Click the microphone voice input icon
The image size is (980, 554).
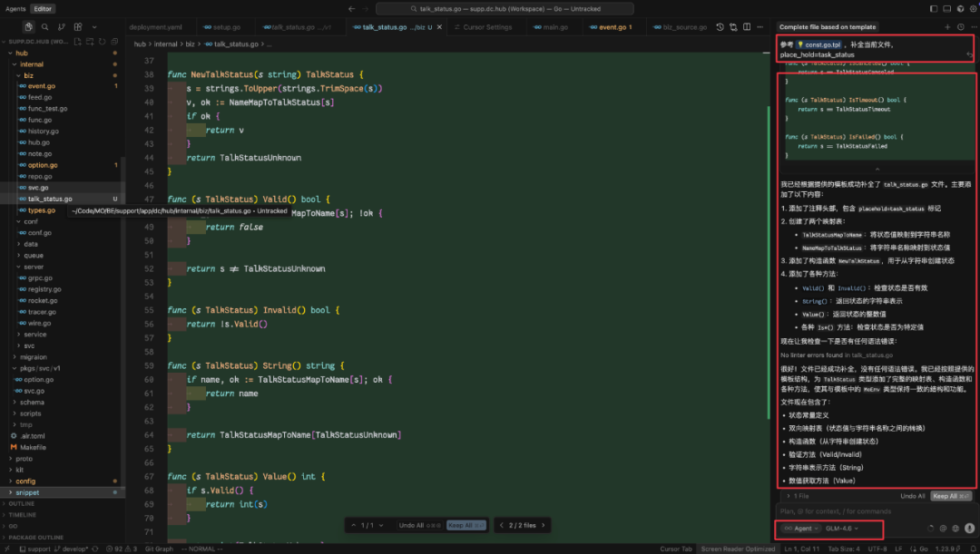pos(969,529)
